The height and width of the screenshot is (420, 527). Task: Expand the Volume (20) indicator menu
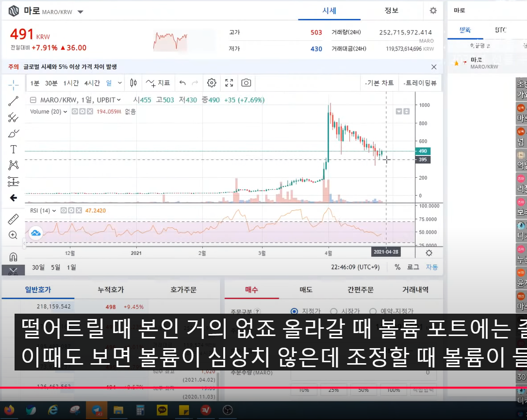pyautogui.click(x=65, y=112)
